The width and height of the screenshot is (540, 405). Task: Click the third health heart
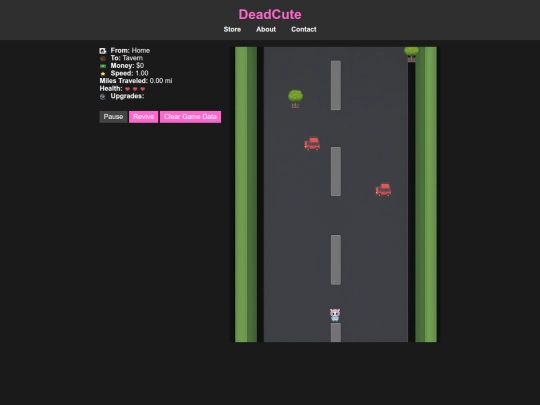pyautogui.click(x=143, y=89)
